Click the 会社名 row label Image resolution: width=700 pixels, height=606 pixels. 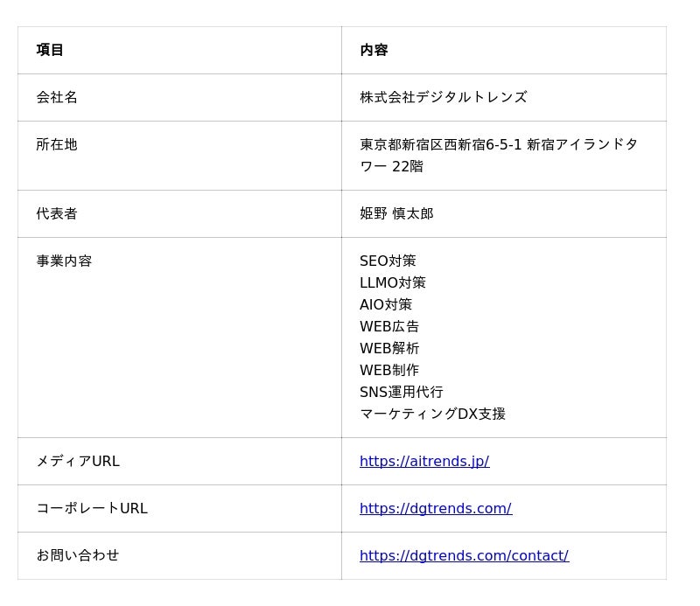click(57, 97)
